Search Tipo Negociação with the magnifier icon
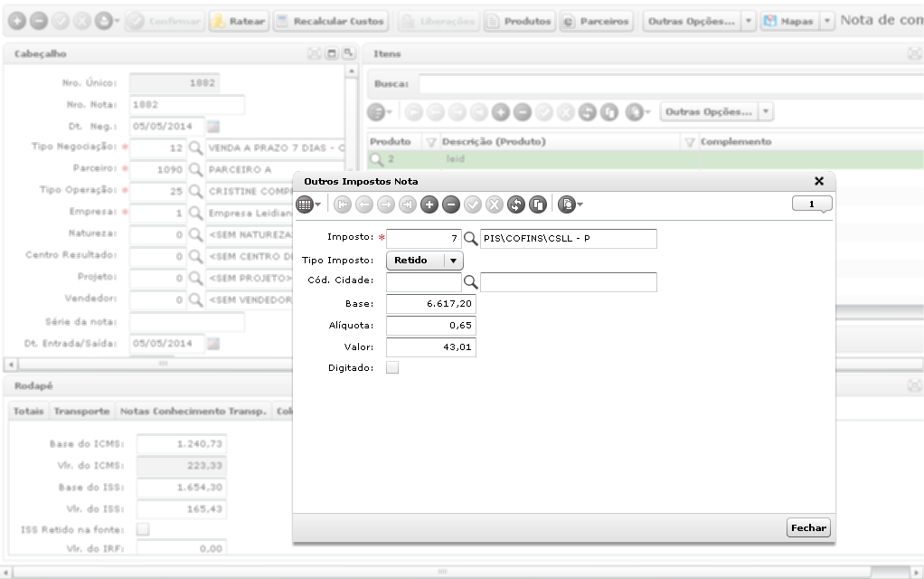This screenshot has height=579, width=924. click(x=195, y=148)
